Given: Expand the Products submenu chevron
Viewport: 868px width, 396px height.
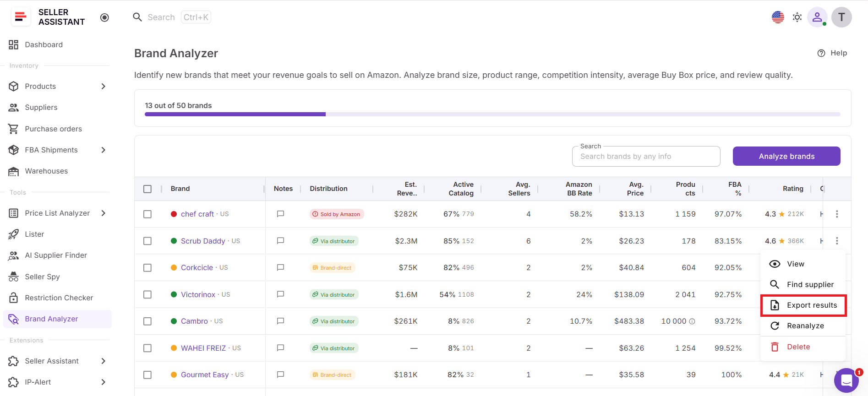Looking at the screenshot, I should coord(104,86).
